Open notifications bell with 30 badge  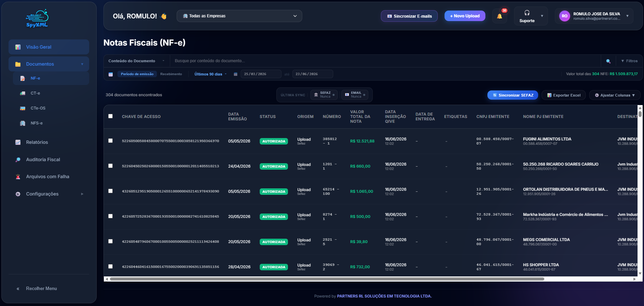coord(499,16)
